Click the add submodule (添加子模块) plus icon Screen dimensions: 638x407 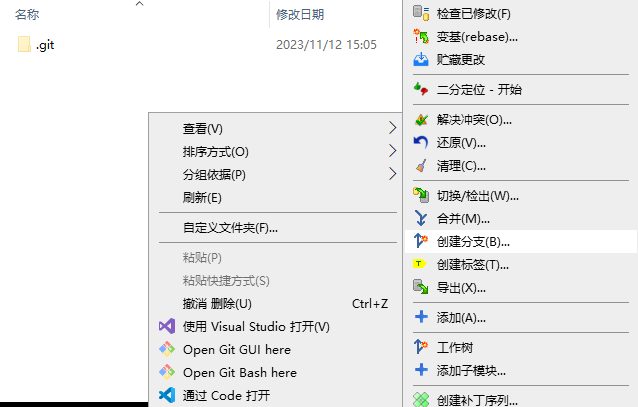point(421,370)
